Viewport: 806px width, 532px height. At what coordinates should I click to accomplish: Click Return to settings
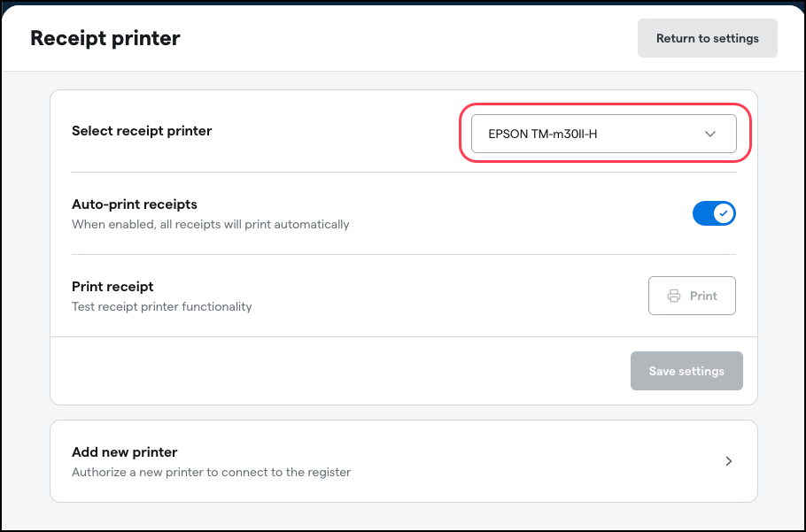707,38
